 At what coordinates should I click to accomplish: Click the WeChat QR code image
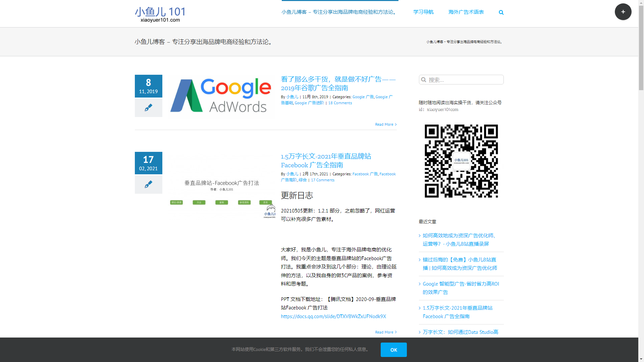pyautogui.click(x=461, y=161)
